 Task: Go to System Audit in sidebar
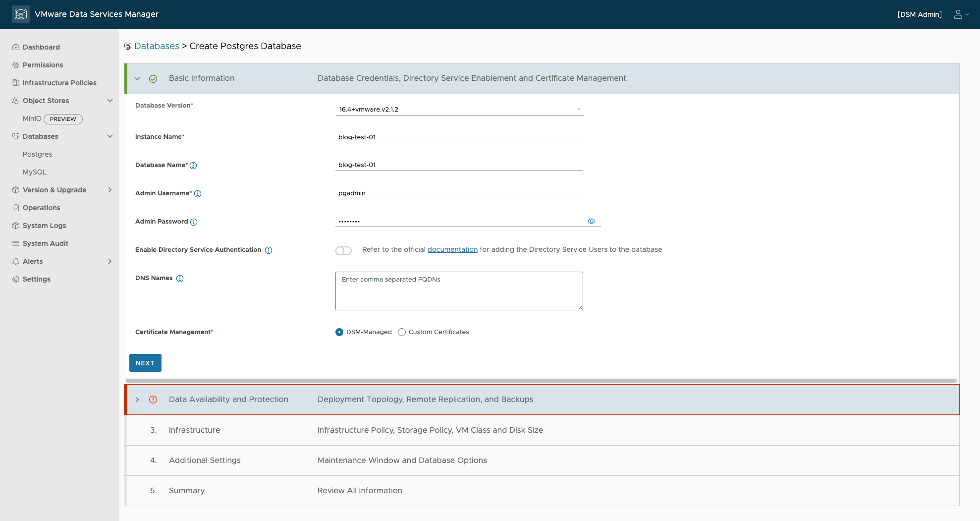(46, 243)
